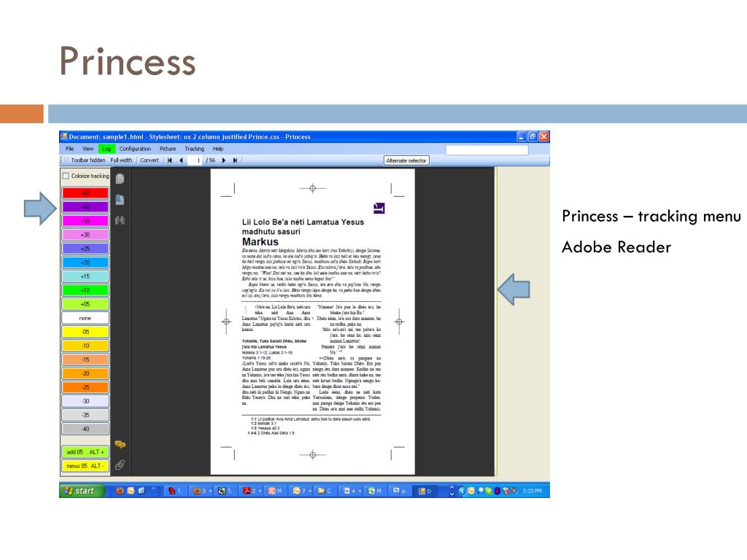Open the Firefox taskbar group dropdown arrow
Viewport: 747px width, 560px height.
(x=210, y=491)
